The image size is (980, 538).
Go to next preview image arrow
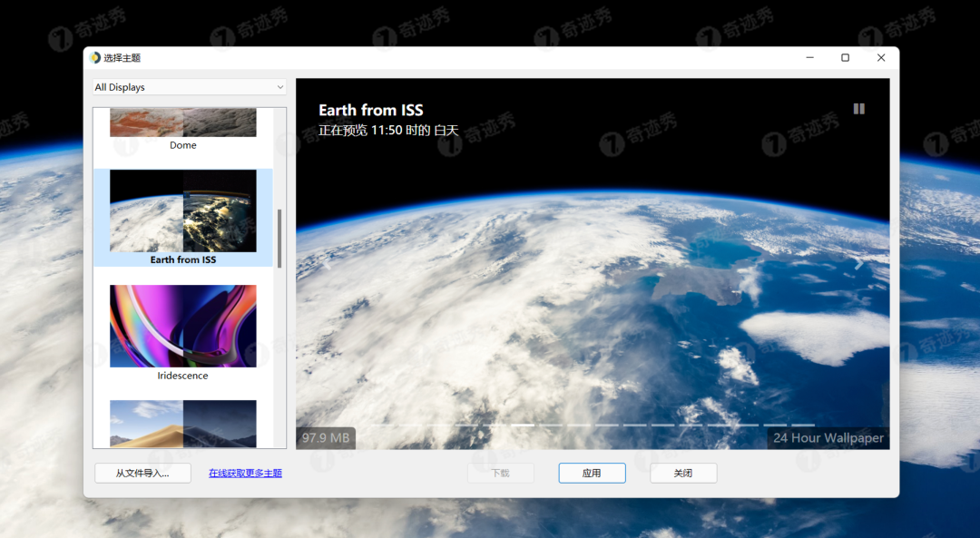858,264
